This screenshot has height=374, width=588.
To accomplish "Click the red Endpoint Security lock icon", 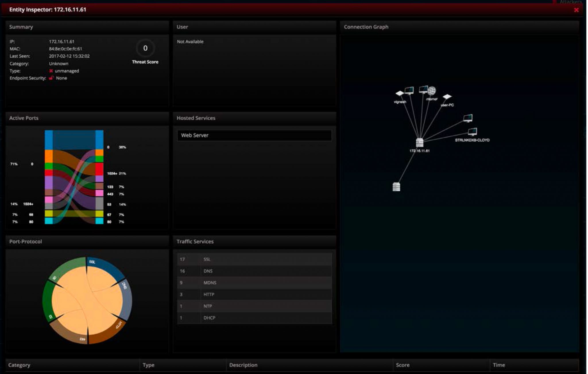I will [x=51, y=78].
